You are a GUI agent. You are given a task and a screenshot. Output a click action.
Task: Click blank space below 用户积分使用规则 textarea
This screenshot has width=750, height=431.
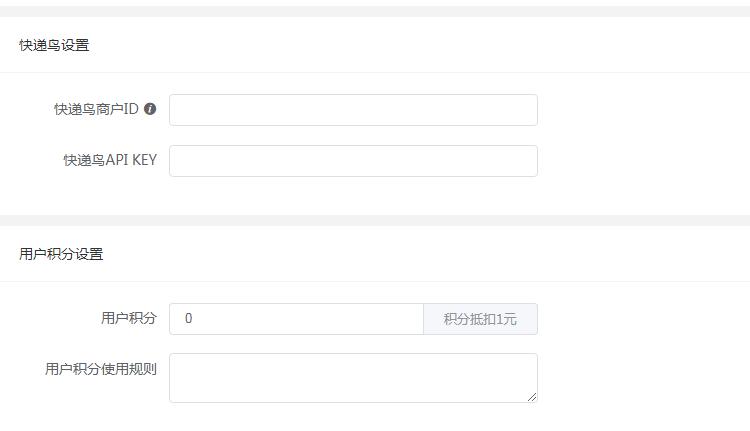(353, 417)
